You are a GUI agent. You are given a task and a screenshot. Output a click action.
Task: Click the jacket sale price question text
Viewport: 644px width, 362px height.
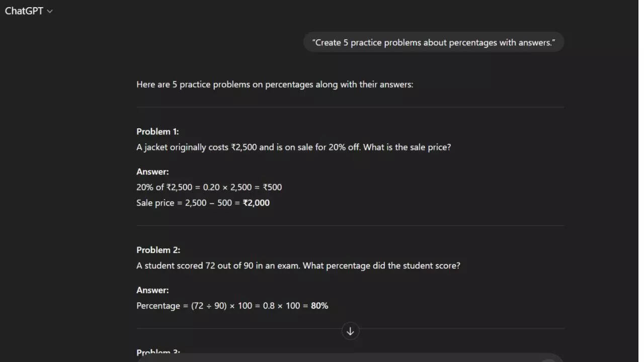(293, 147)
